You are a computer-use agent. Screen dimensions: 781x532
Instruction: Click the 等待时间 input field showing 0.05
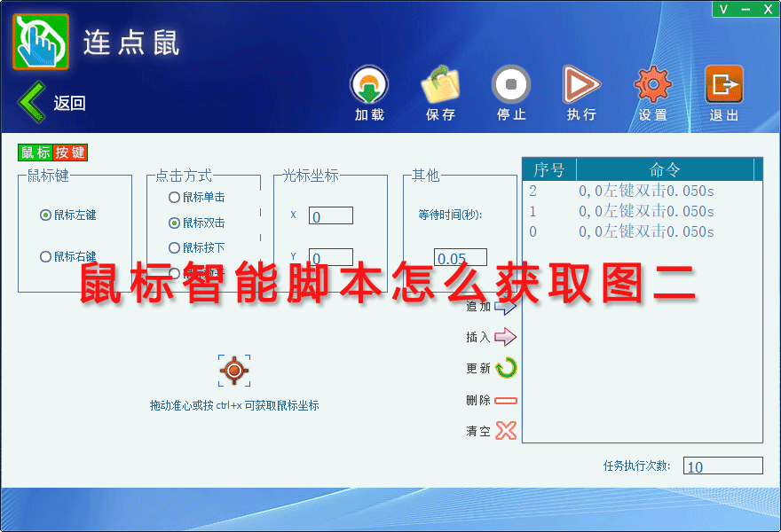(461, 257)
